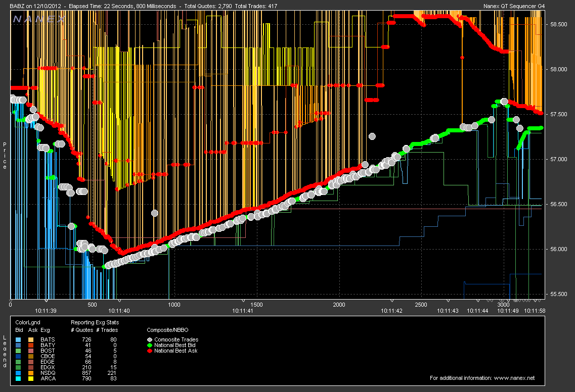Click the '10:11:58' time axis label
Screen dimensions: 575x392
click(x=535, y=311)
